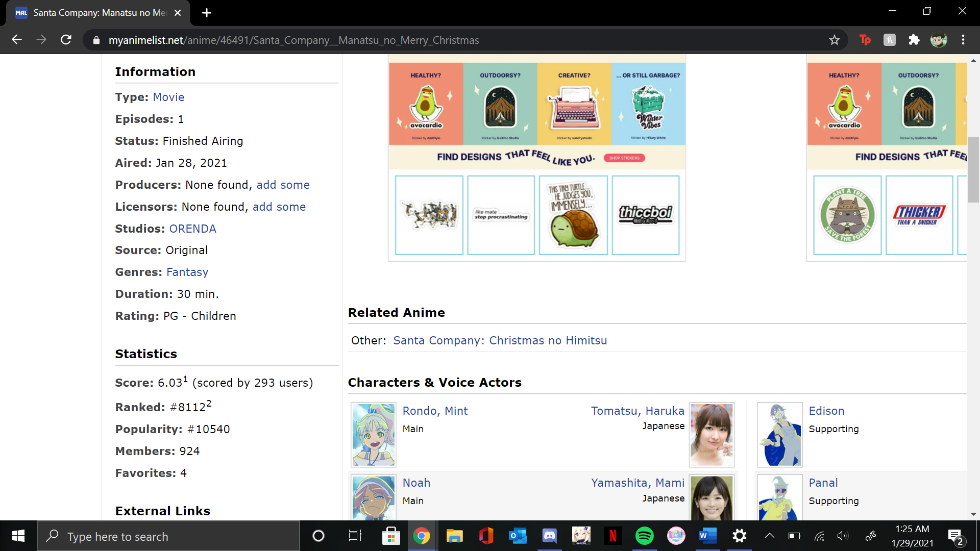Show hidden system tray icons
The height and width of the screenshot is (551, 980).
[769, 536]
